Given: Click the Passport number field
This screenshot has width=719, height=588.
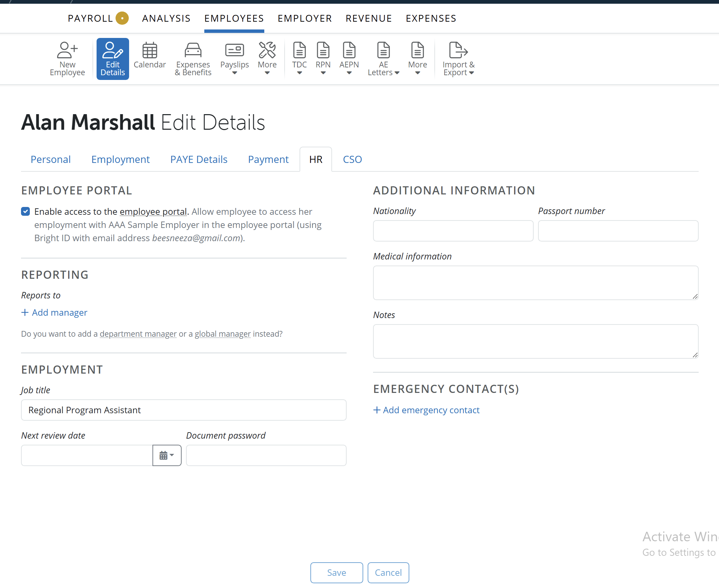Looking at the screenshot, I should coord(618,231).
